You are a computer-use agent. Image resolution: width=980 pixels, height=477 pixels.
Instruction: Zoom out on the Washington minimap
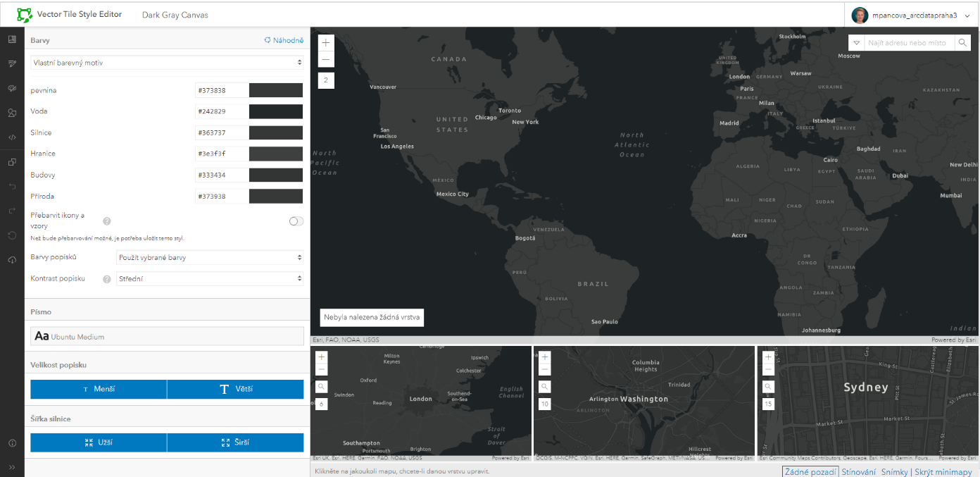544,369
